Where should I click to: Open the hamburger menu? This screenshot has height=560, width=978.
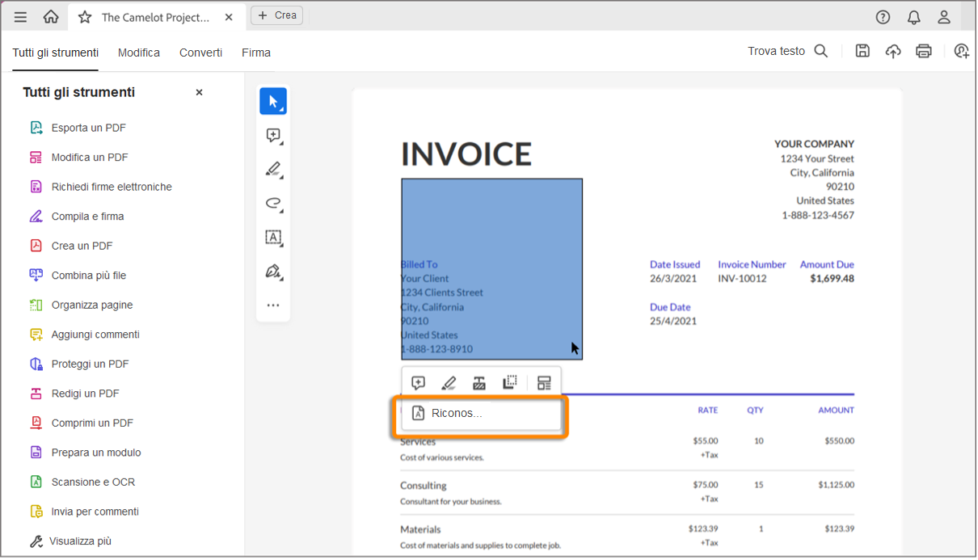point(19,16)
